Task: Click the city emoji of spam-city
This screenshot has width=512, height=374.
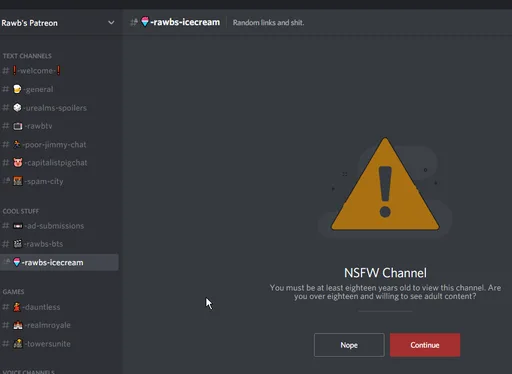Action: (18, 181)
